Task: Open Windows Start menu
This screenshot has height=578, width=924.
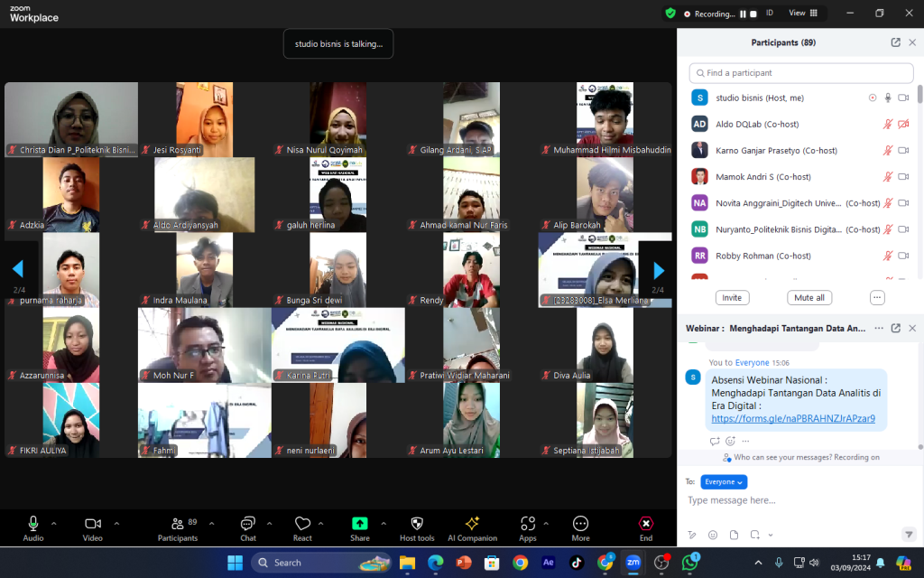Action: tap(235, 563)
